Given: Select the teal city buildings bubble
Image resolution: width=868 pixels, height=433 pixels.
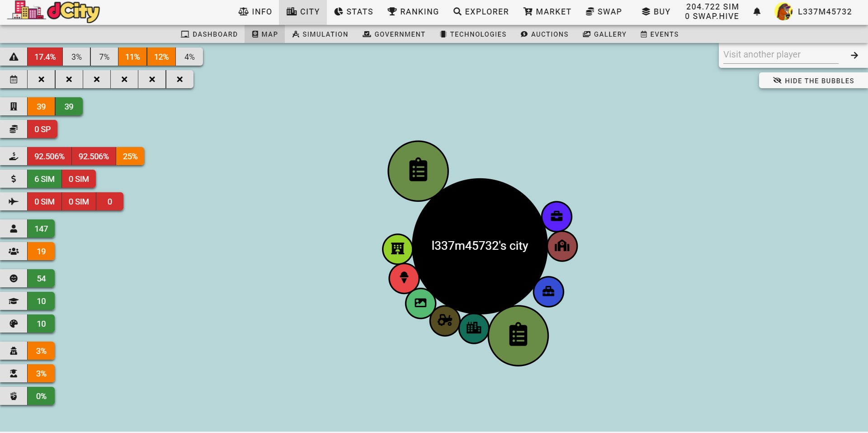Looking at the screenshot, I should click(474, 328).
